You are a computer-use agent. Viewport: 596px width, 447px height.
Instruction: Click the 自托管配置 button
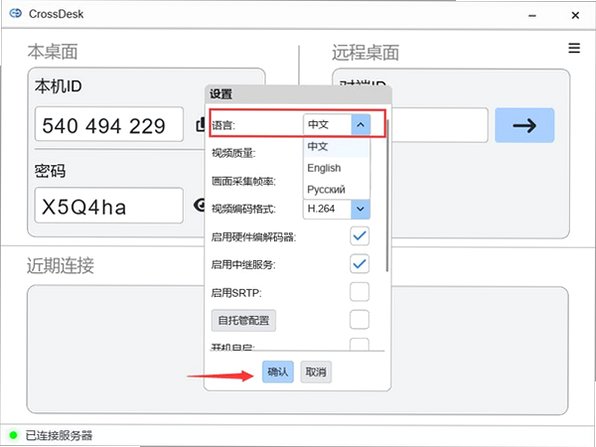[243, 320]
